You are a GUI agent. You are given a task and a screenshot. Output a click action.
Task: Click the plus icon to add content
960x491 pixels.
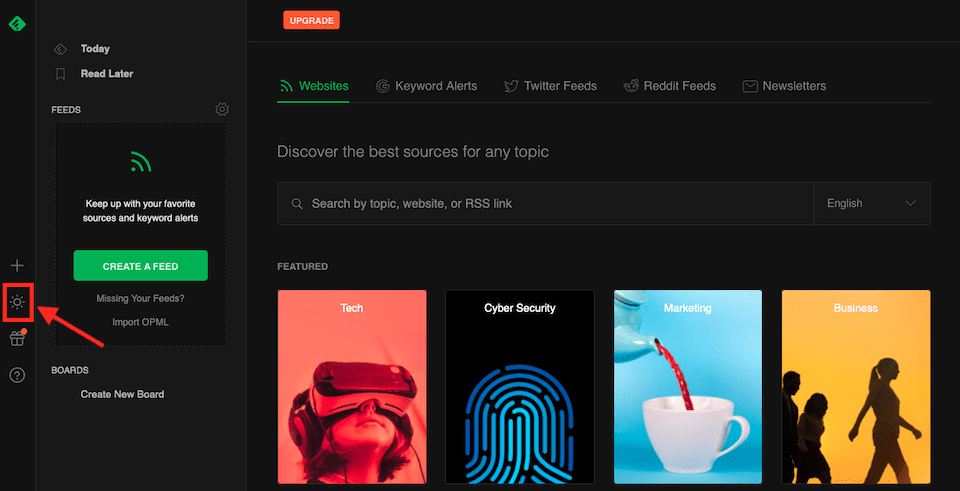pos(17,266)
